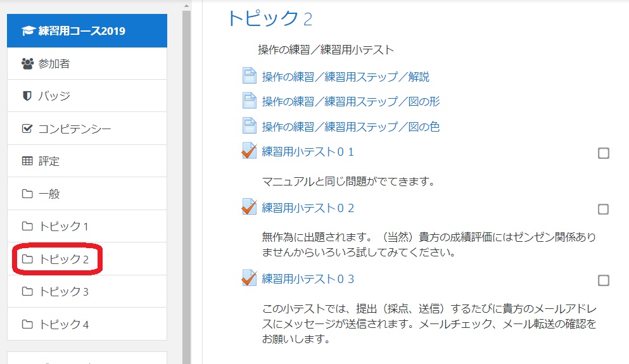Click the コンピテンシー checkmark icon
The height and width of the screenshot is (364, 629).
tap(27, 129)
